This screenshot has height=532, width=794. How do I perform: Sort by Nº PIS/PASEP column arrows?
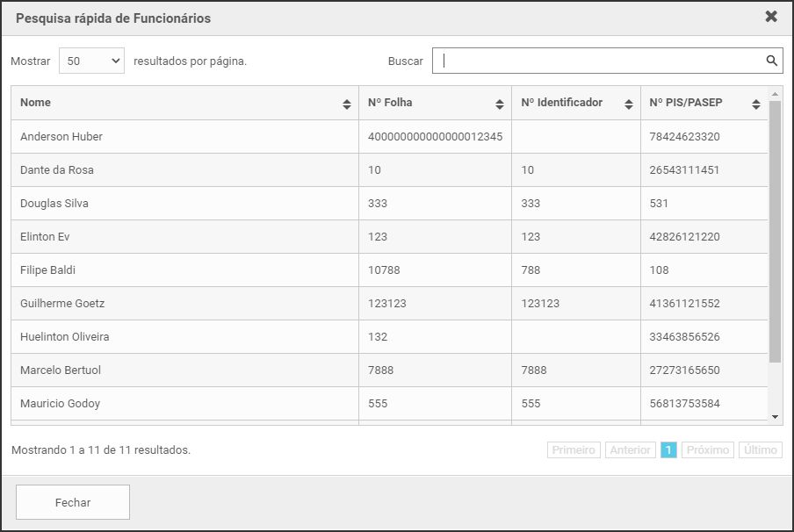coord(756,104)
